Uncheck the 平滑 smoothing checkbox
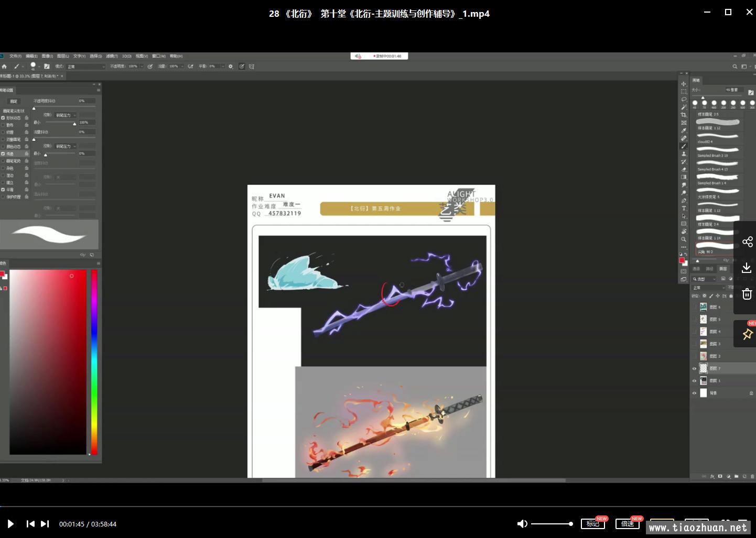Screen dimensions: 756x538 (x=3, y=190)
